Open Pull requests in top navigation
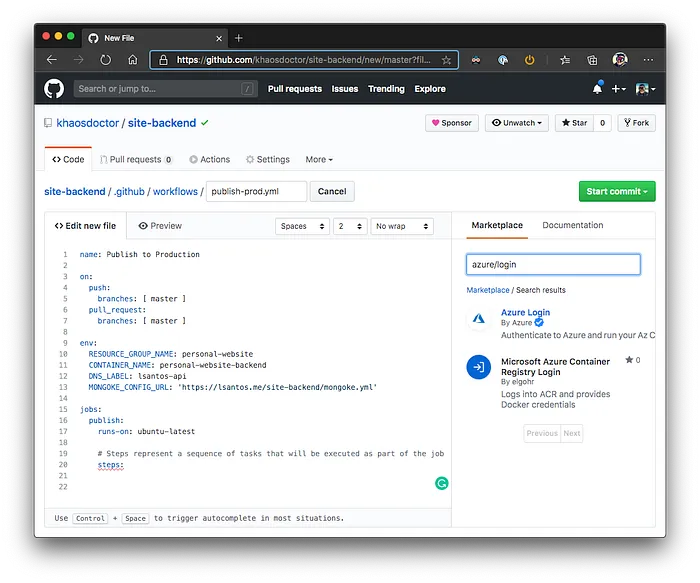 [295, 89]
